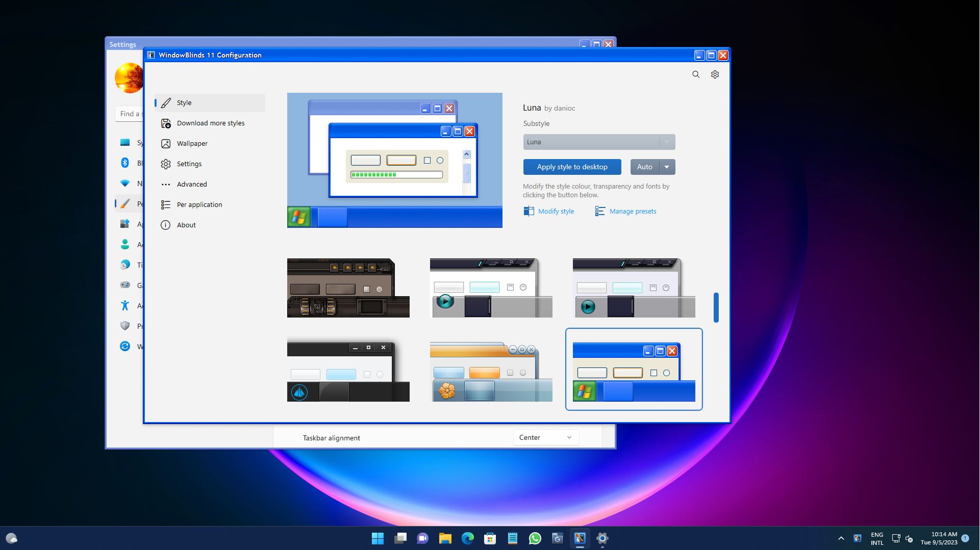The image size is (980, 550).
Task: Click the Manage presets link
Action: coord(633,212)
